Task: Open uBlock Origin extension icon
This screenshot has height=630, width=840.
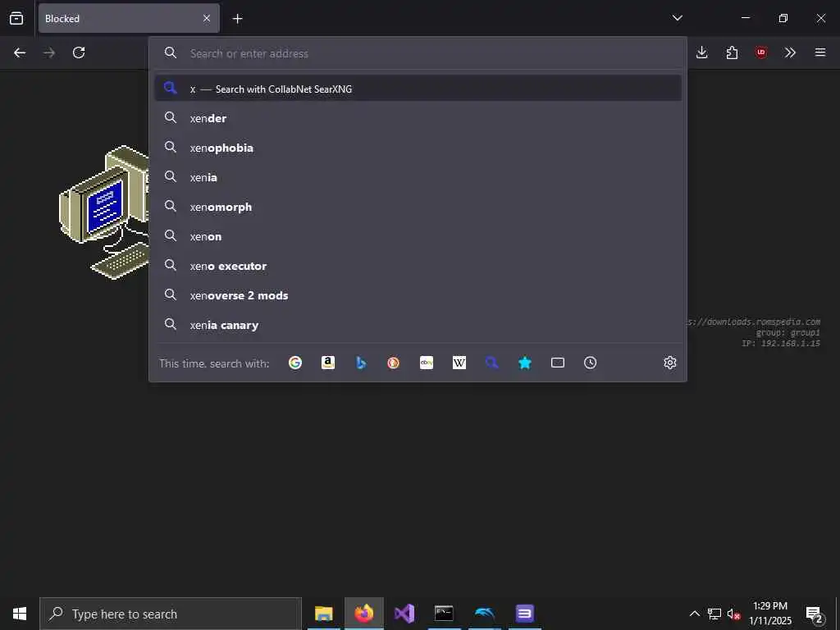Action: tap(760, 52)
